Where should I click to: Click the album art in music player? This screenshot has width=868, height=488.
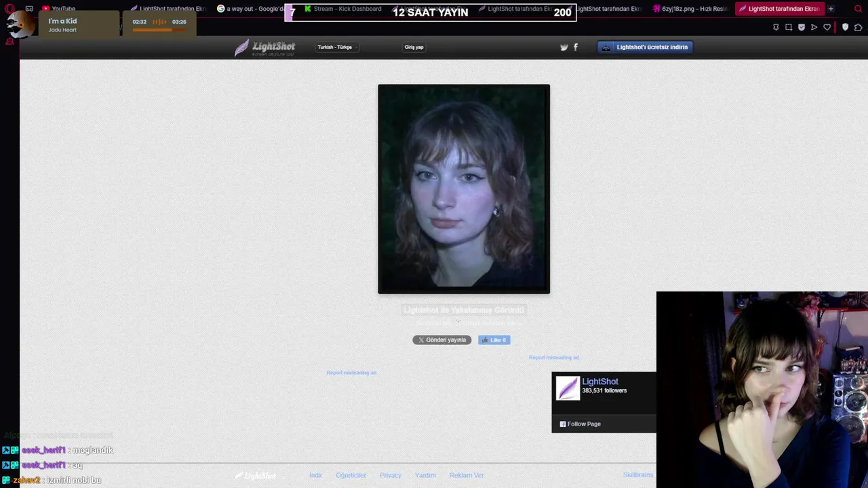(x=20, y=25)
